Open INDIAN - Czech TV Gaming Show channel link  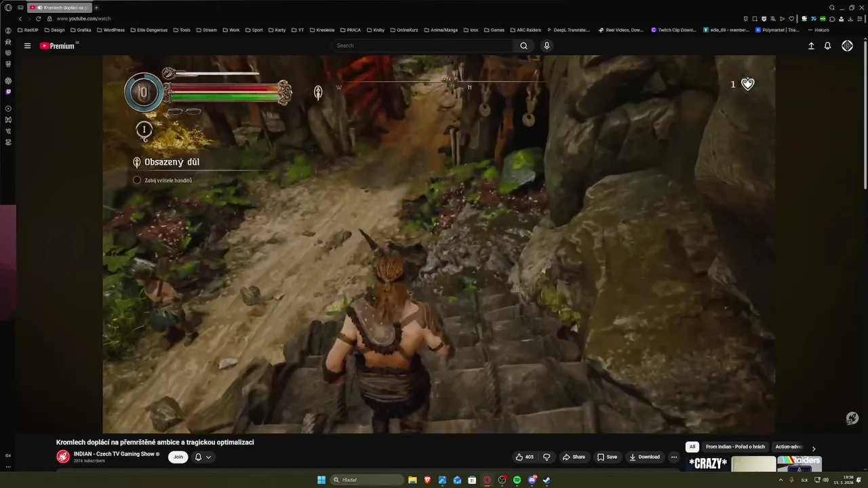(x=114, y=454)
